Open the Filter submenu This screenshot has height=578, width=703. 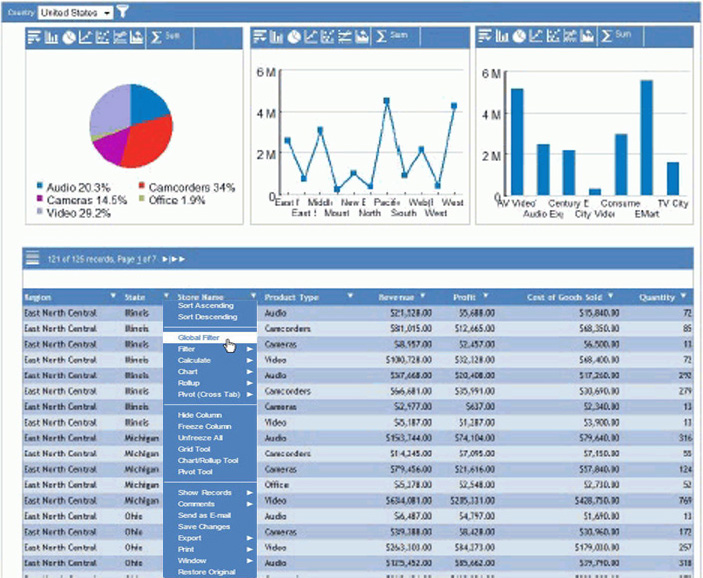[x=209, y=349]
